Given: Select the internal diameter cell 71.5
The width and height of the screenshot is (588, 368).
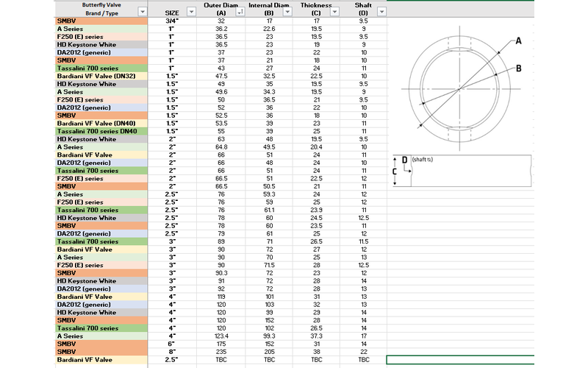Looking at the screenshot, I should pos(269,266).
